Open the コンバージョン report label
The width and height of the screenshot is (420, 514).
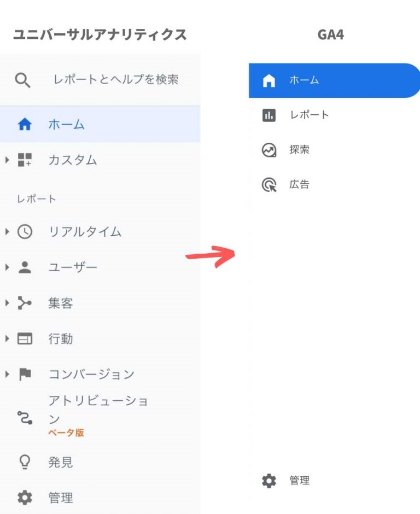[x=91, y=374]
